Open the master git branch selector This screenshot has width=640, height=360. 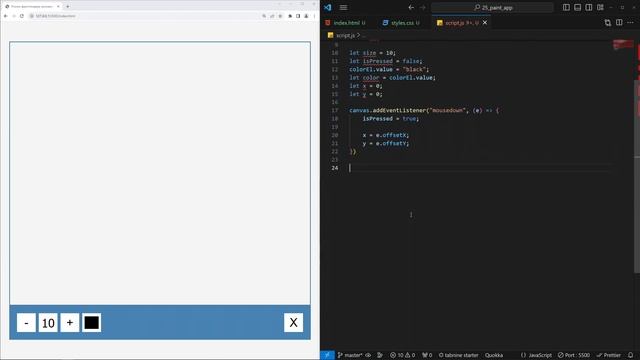(351, 355)
